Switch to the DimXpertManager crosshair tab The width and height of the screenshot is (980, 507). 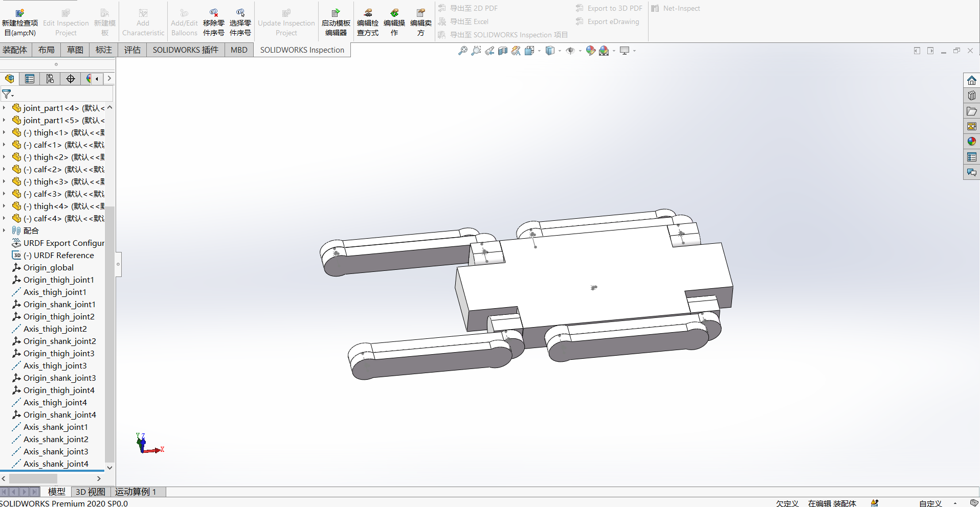71,79
